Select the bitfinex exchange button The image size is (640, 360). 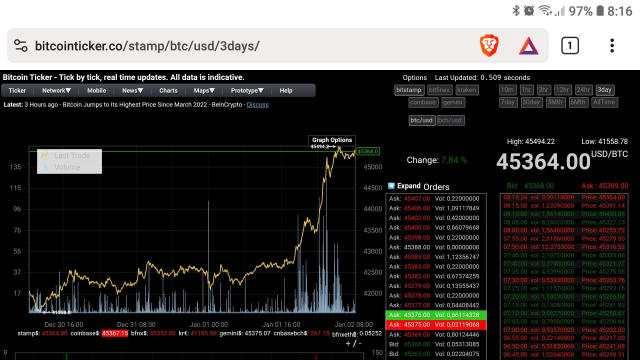[x=439, y=90]
